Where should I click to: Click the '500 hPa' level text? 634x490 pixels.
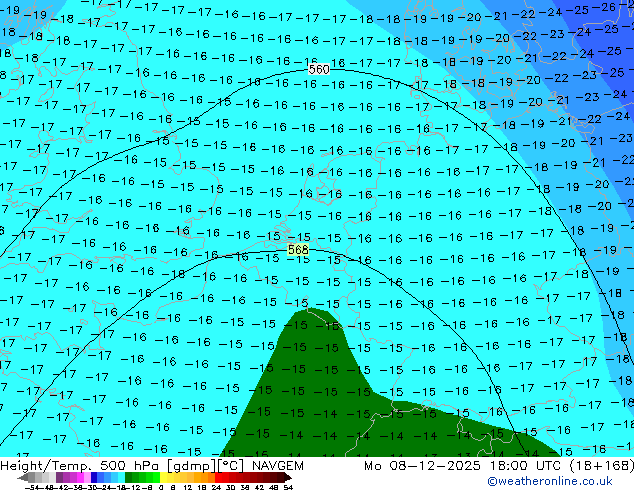pyautogui.click(x=131, y=466)
